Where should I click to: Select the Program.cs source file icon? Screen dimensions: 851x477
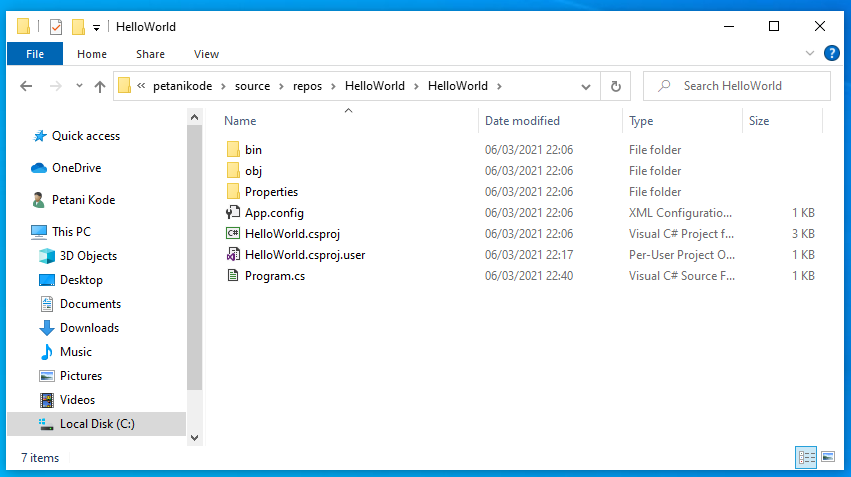(x=233, y=276)
